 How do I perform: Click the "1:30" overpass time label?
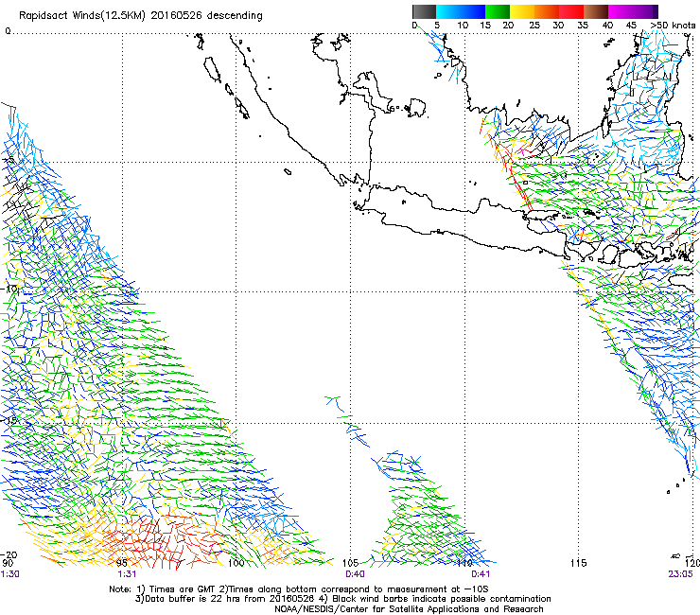(x=9, y=574)
